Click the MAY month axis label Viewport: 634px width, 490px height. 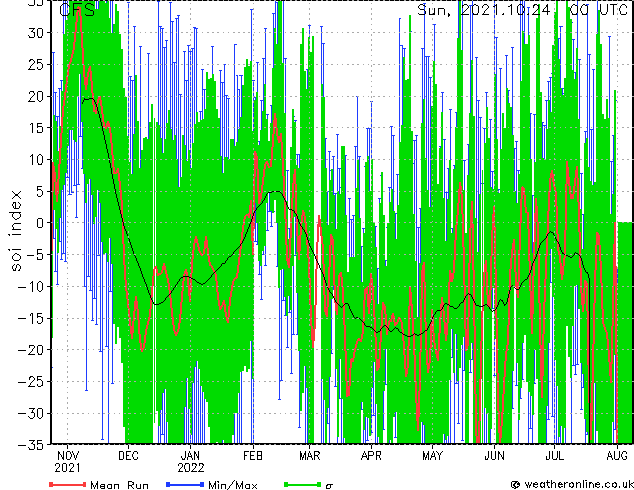click(x=433, y=456)
